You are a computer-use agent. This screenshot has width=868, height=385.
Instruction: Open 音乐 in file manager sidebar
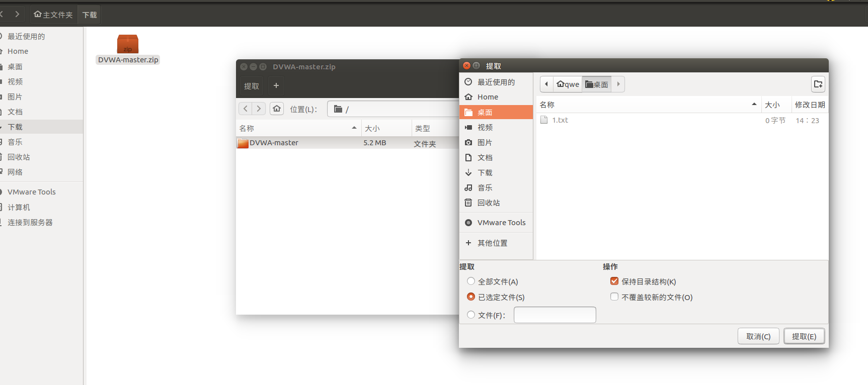41,142
